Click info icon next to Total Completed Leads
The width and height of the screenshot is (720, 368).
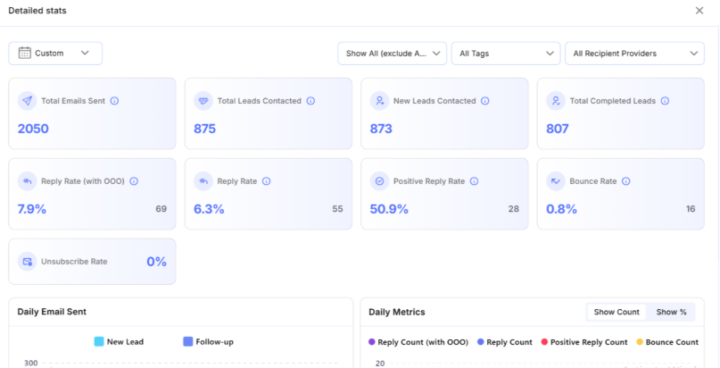pos(665,101)
